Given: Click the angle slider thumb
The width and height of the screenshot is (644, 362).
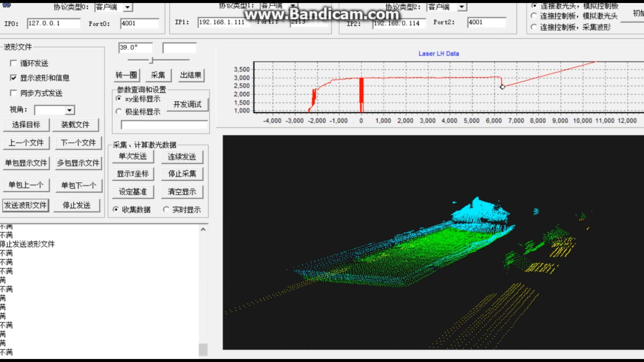Looking at the screenshot, I should [x=151, y=60].
